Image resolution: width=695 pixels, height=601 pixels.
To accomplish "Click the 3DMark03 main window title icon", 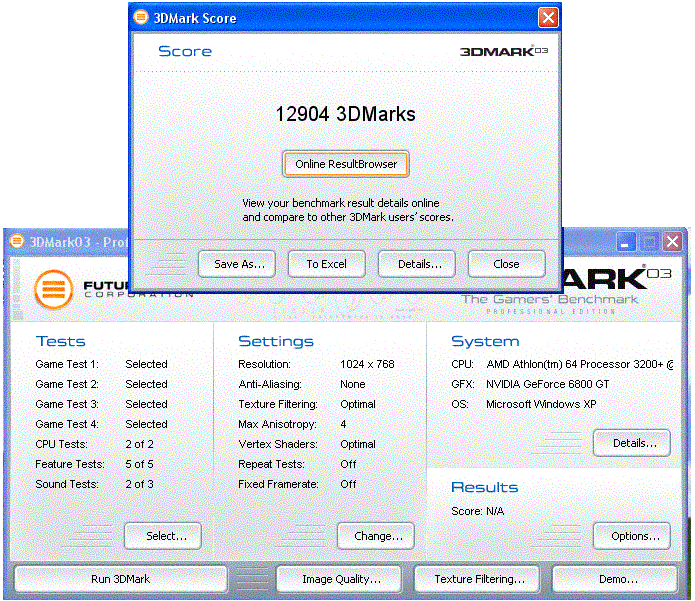I will coord(17,241).
